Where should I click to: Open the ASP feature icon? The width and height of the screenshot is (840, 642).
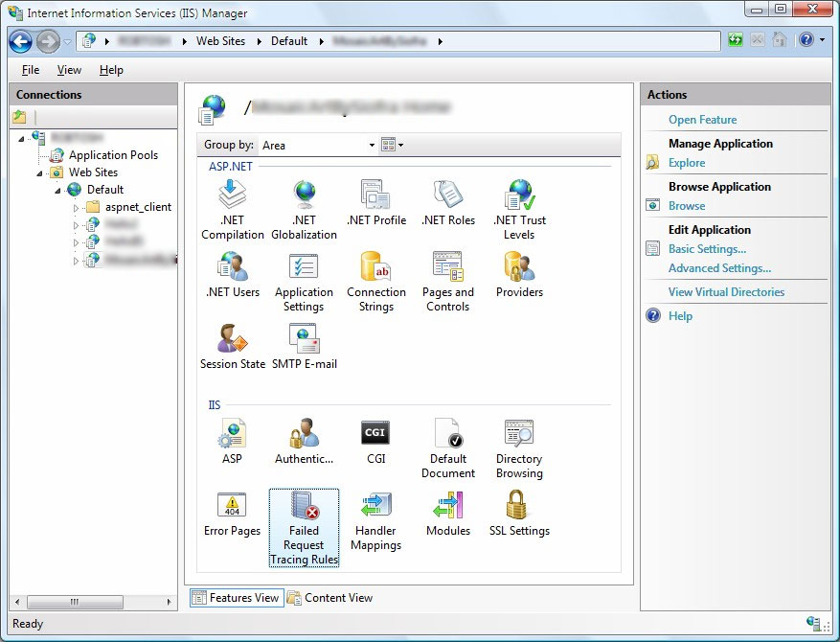click(232, 441)
